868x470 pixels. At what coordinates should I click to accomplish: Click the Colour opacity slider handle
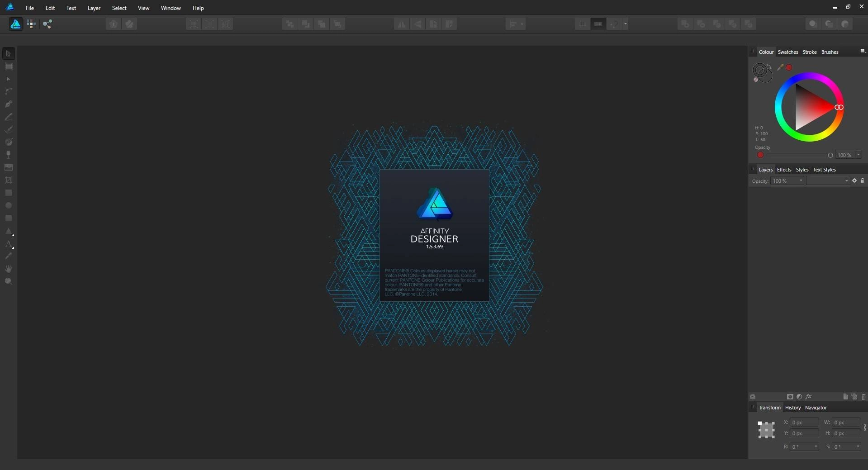click(x=830, y=155)
